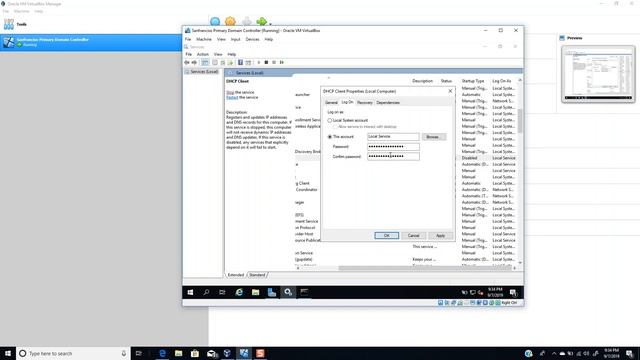Click the Apply button in the properties dialog
Screen dimensions: 640x360
tap(440, 236)
